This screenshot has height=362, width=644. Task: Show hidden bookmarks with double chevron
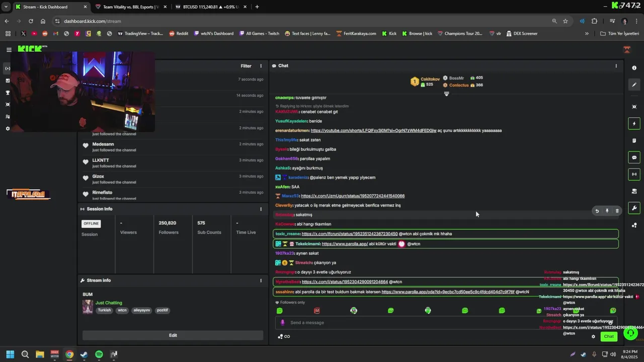click(587, 34)
